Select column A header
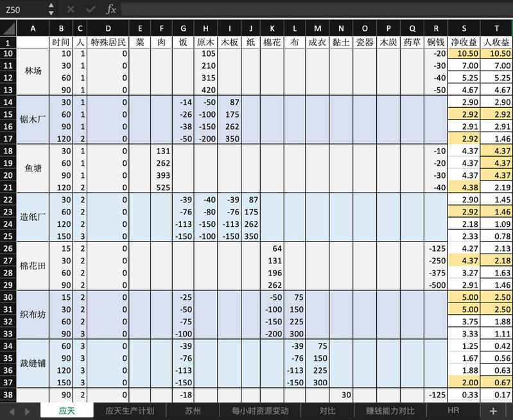513x420 pixels. point(33,28)
